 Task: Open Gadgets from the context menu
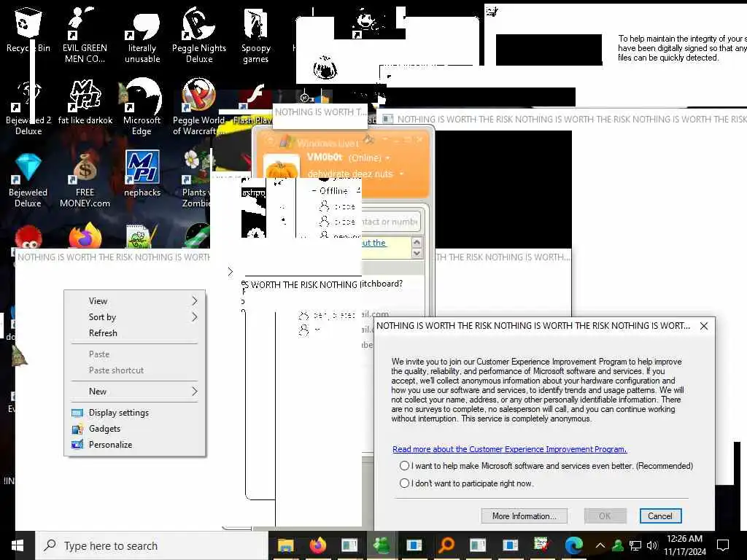(135, 429)
